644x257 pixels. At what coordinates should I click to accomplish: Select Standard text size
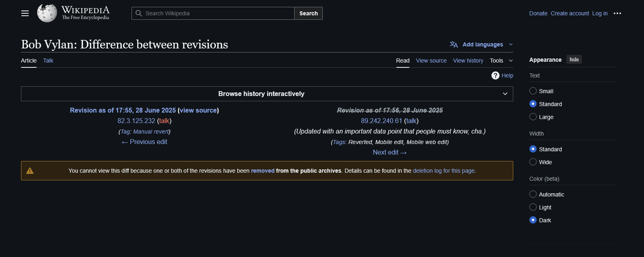coord(533,104)
